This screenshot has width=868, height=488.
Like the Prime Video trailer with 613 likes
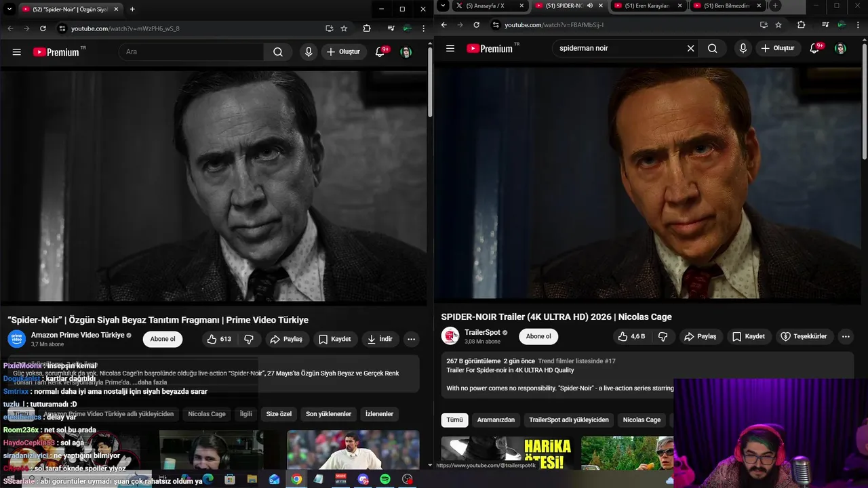pyautogui.click(x=219, y=339)
